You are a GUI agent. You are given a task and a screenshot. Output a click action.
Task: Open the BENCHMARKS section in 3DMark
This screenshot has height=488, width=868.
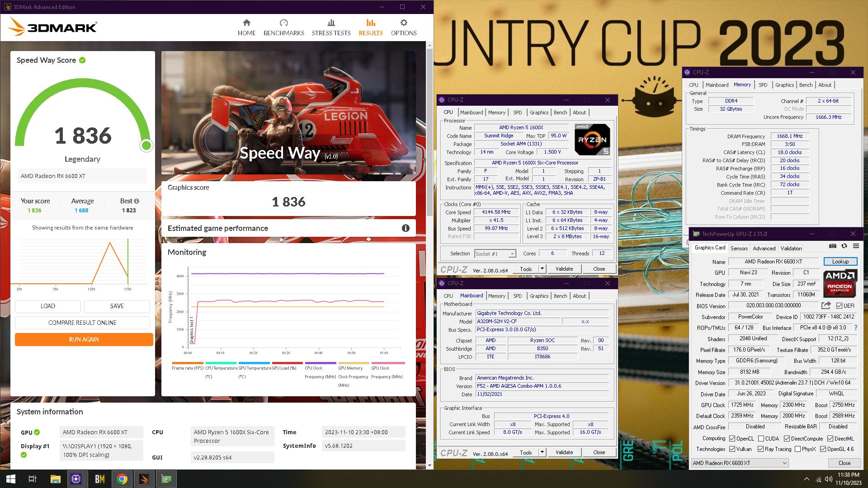[283, 28]
